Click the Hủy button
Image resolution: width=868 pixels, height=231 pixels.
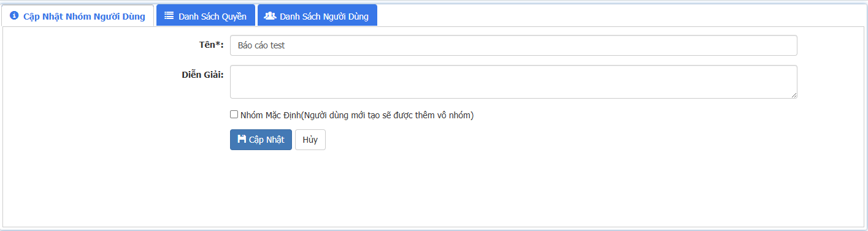pyautogui.click(x=310, y=140)
